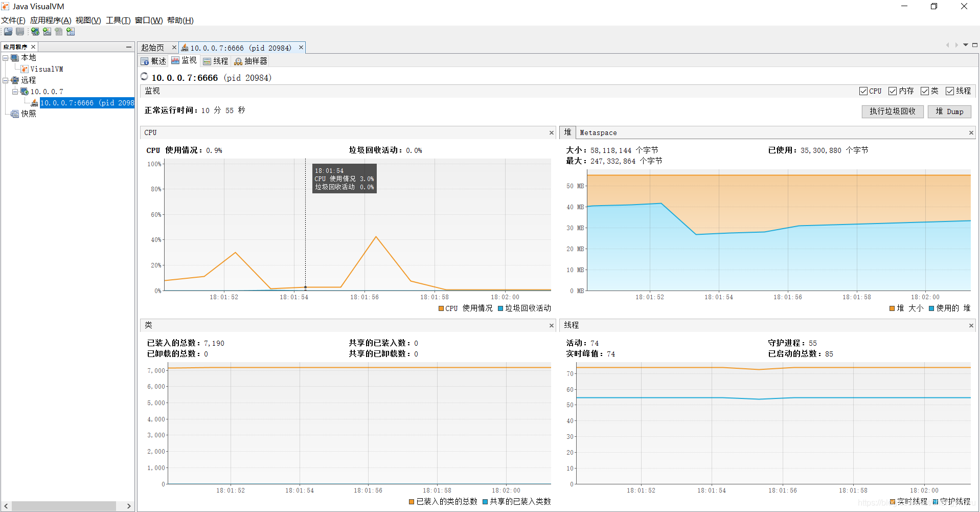This screenshot has height=512, width=980.
Task: Close the 10.0.0.7:6666 (pid 20984) tab
Action: point(301,48)
